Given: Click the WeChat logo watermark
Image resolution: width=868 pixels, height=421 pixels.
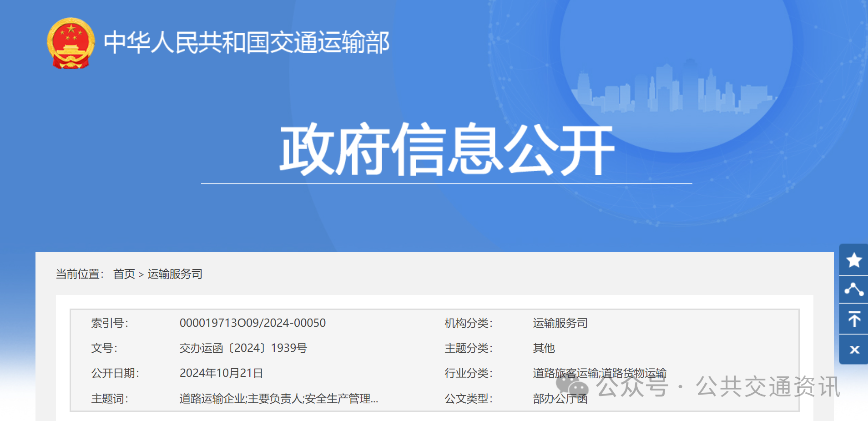Looking at the screenshot, I should [572, 386].
